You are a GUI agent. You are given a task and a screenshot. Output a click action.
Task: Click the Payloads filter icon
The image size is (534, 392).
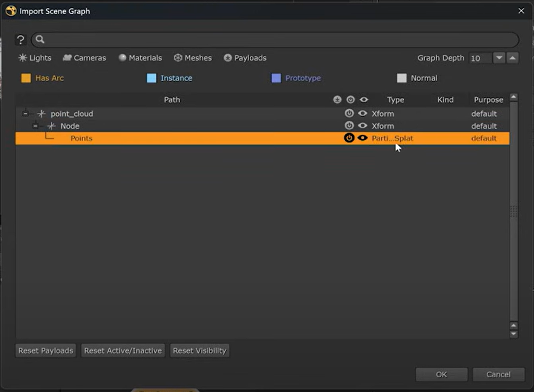coord(228,58)
